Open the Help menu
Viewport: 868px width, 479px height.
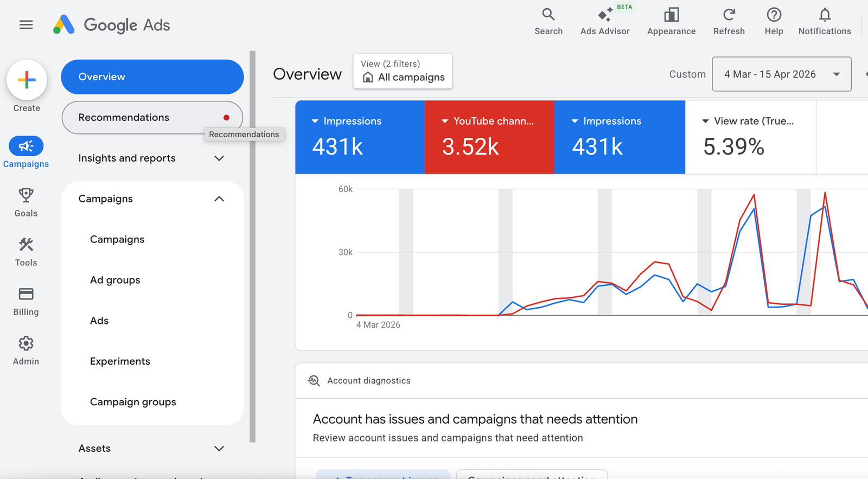point(774,22)
